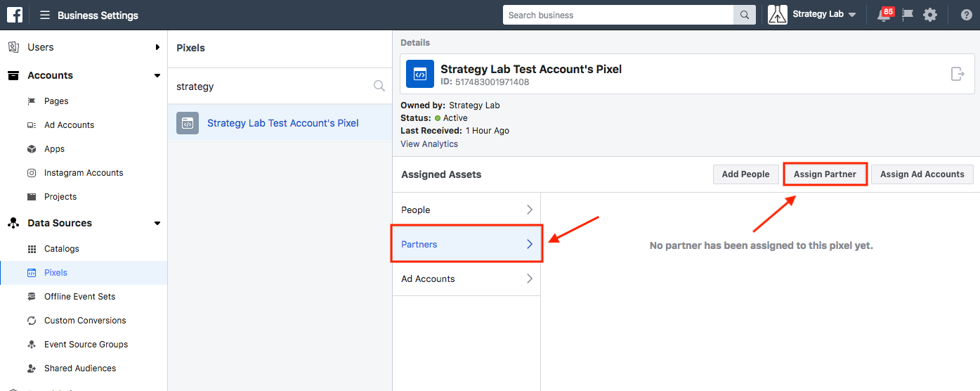This screenshot has width=980, height=391.
Task: Open settings gear icon in top bar
Action: pos(930,15)
